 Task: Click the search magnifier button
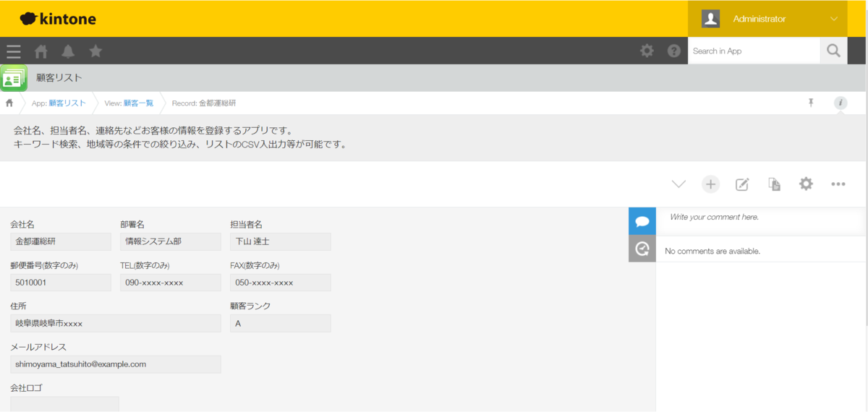(833, 51)
